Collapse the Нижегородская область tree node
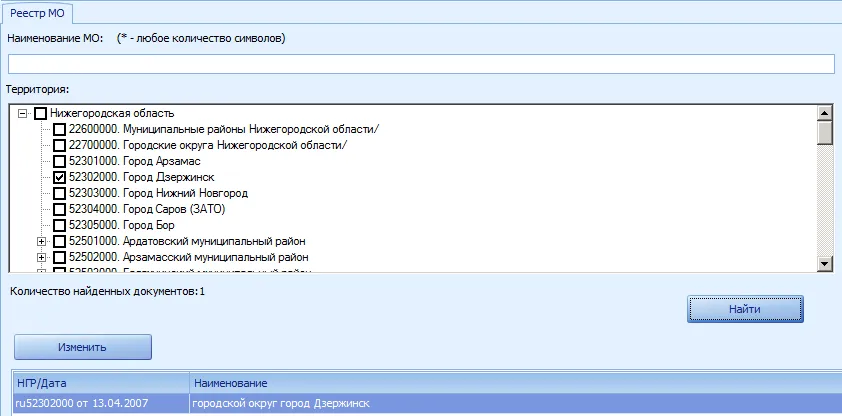The height and width of the screenshot is (416, 842). pyautogui.click(x=22, y=113)
